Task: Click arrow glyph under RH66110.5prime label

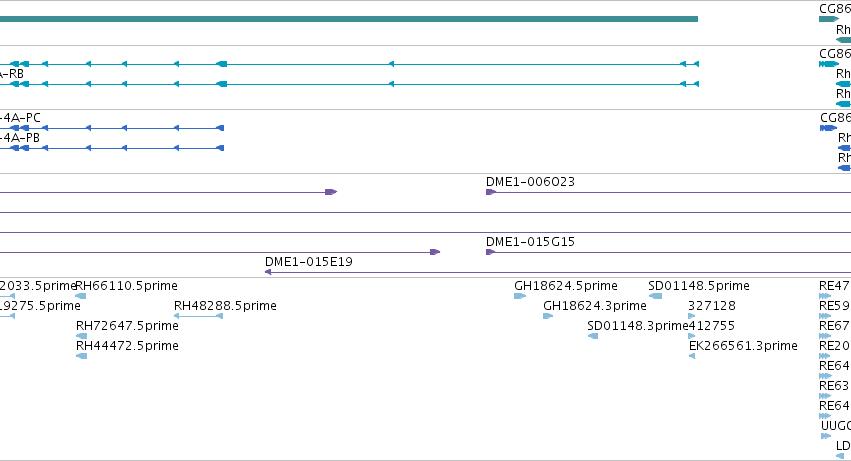Action: (81, 296)
